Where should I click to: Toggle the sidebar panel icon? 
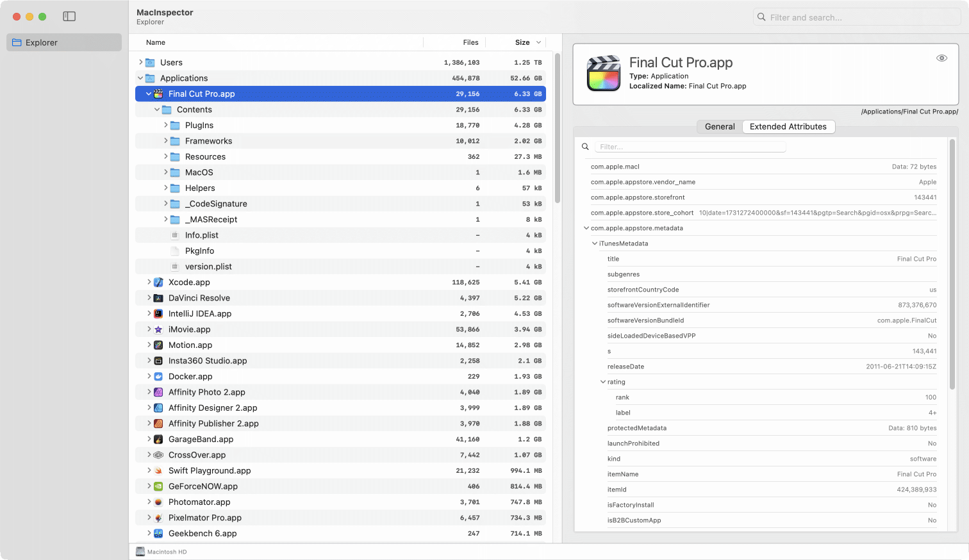(69, 17)
